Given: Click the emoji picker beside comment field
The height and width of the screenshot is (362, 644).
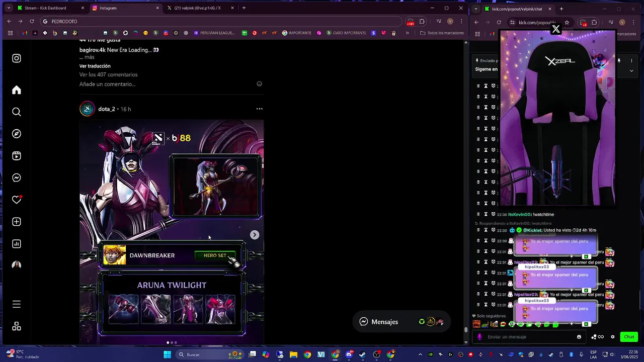Looking at the screenshot, I should (x=259, y=84).
